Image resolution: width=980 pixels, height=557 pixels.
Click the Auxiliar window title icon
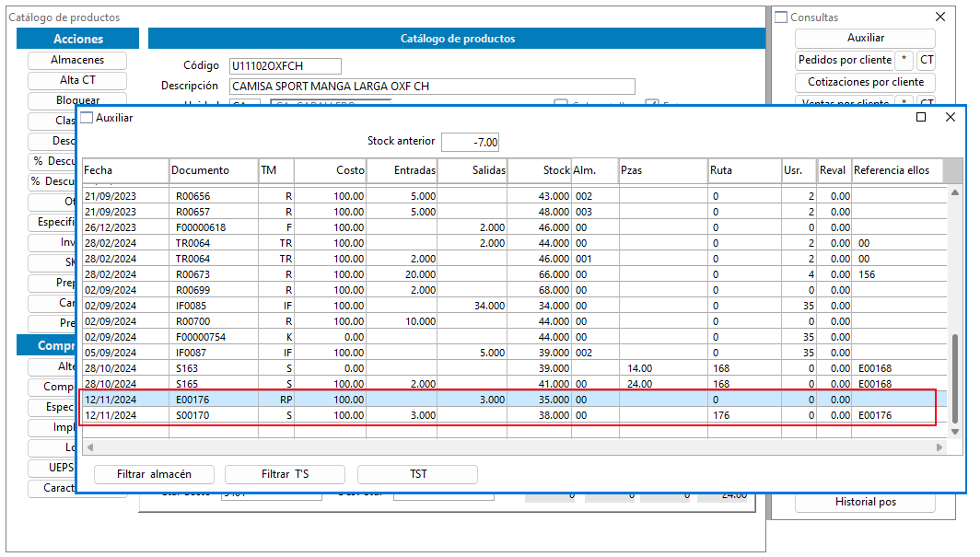tap(87, 118)
